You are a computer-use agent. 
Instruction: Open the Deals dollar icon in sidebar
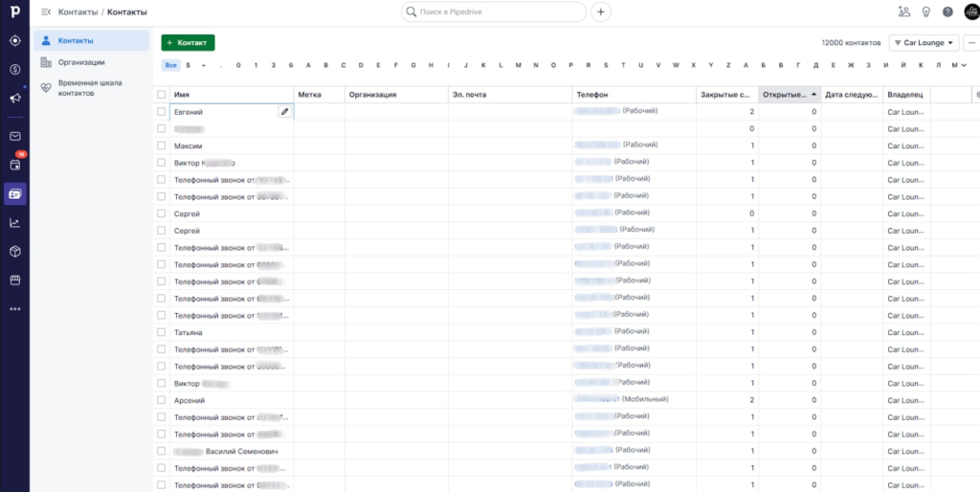tap(15, 69)
